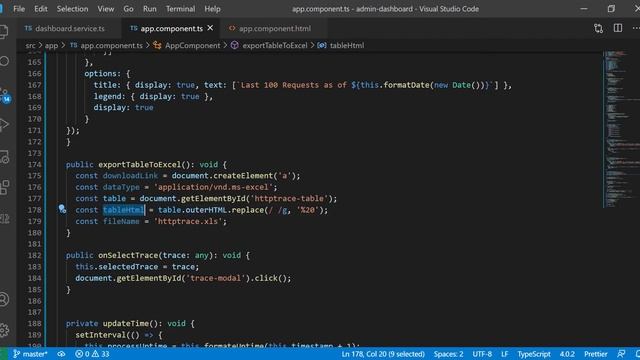Change end of line sequence via LF

click(x=504, y=354)
